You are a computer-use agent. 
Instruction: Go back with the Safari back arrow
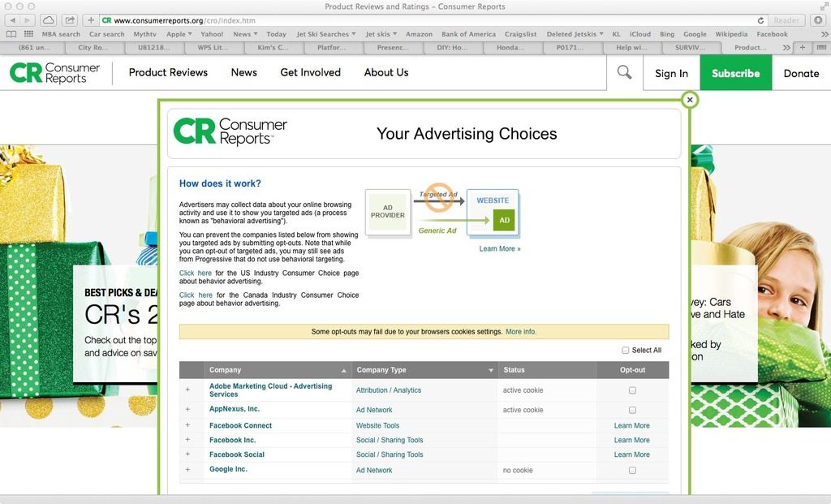(12, 20)
